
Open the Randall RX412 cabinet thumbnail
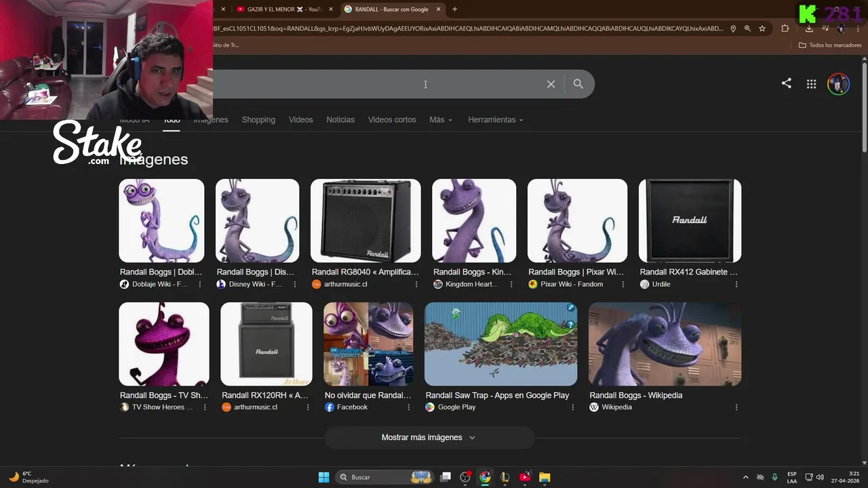tap(690, 221)
